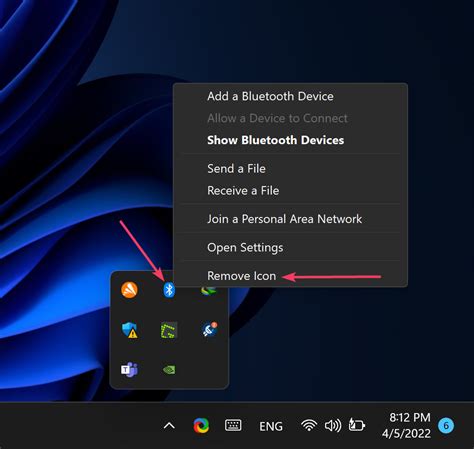Open the 8:12 PM clock and date
This screenshot has height=449, width=474.
click(406, 425)
